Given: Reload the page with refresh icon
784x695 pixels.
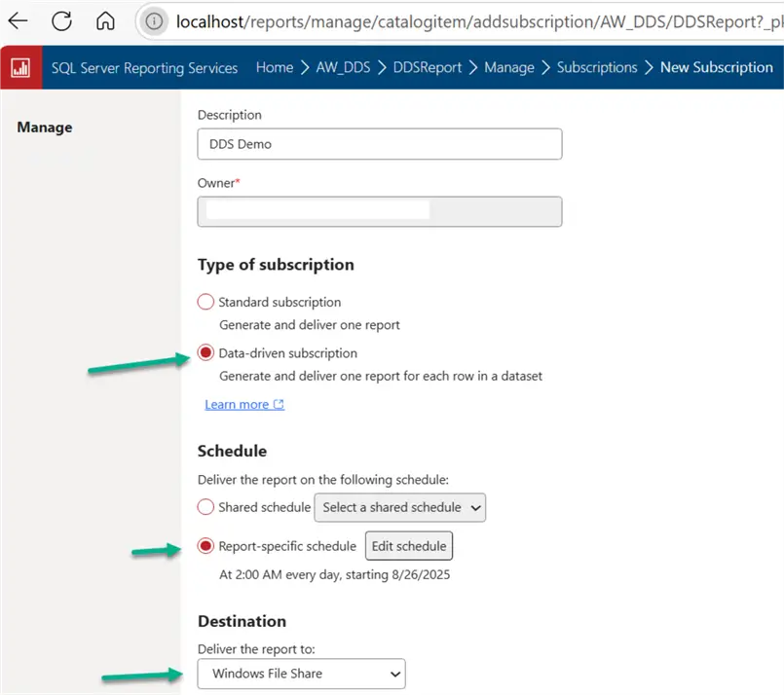Looking at the screenshot, I should pyautogui.click(x=61, y=20).
